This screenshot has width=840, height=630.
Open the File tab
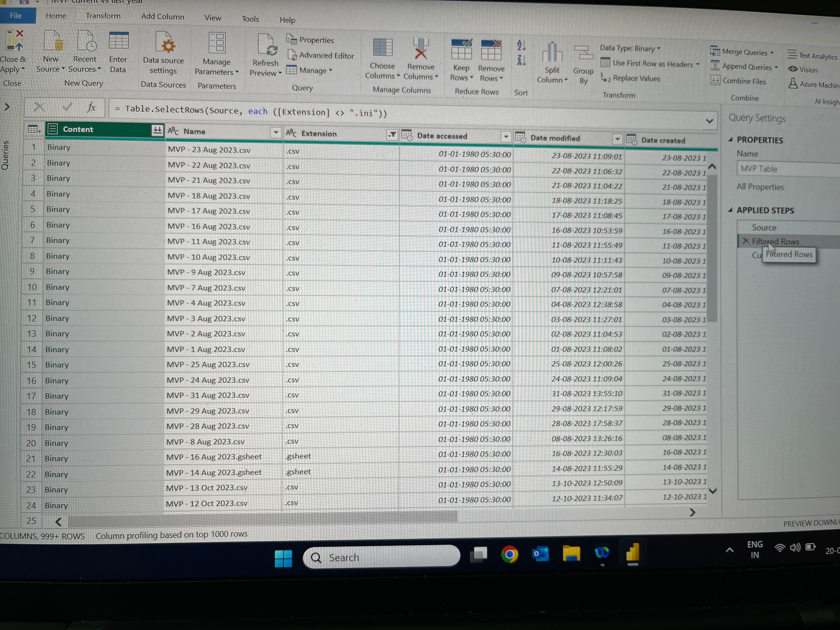pyautogui.click(x=16, y=16)
